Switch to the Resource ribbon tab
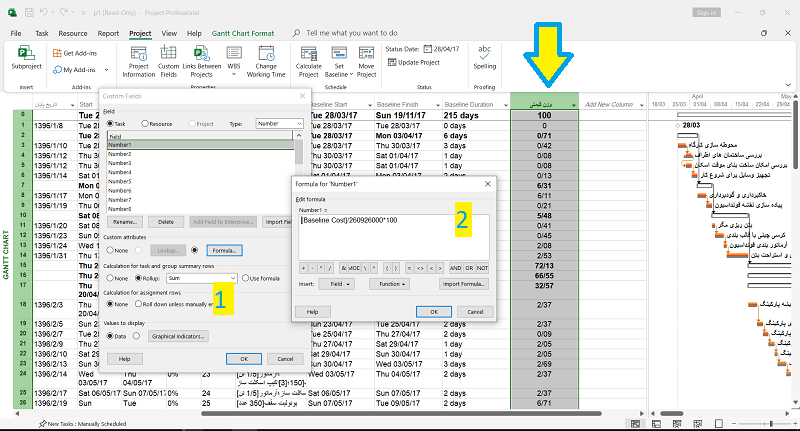 click(x=73, y=33)
